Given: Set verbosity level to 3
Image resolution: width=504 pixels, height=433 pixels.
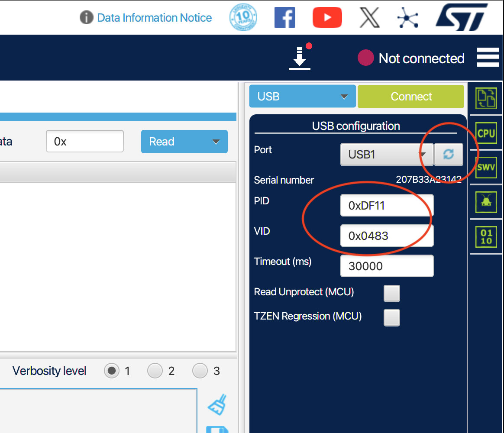Looking at the screenshot, I should point(200,371).
